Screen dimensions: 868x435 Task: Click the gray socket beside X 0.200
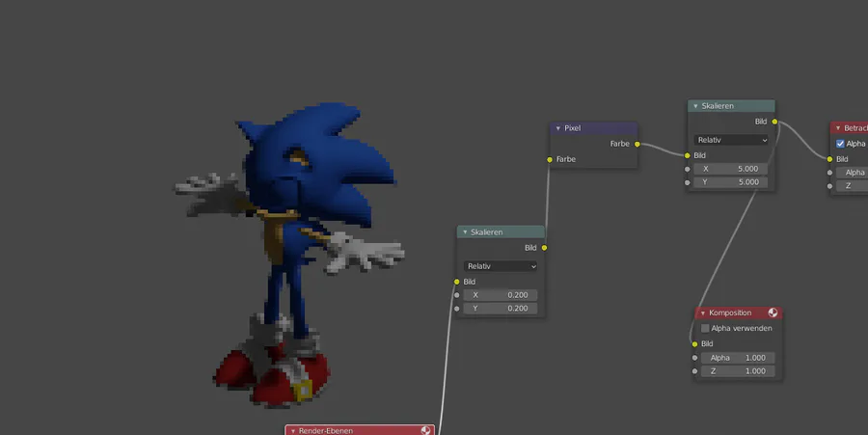pyautogui.click(x=457, y=295)
